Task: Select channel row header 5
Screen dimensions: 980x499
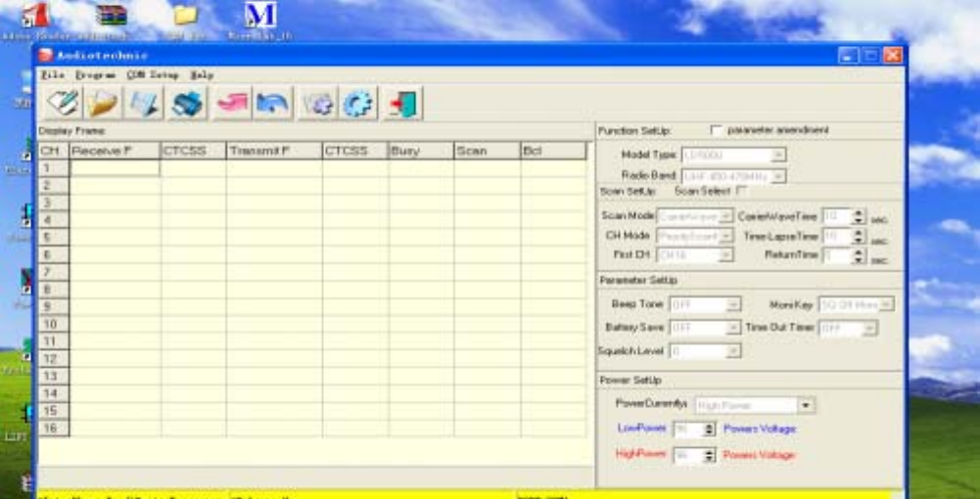Action: (54, 238)
